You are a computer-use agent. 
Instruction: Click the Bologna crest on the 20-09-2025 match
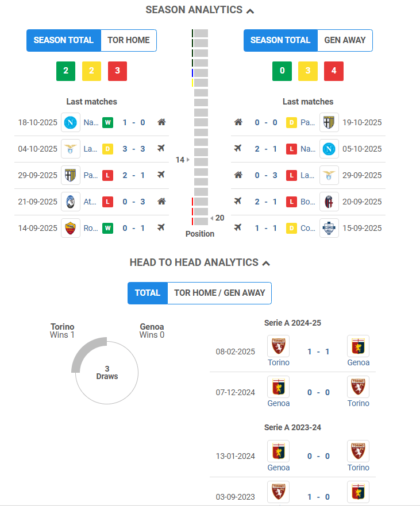[329, 202]
